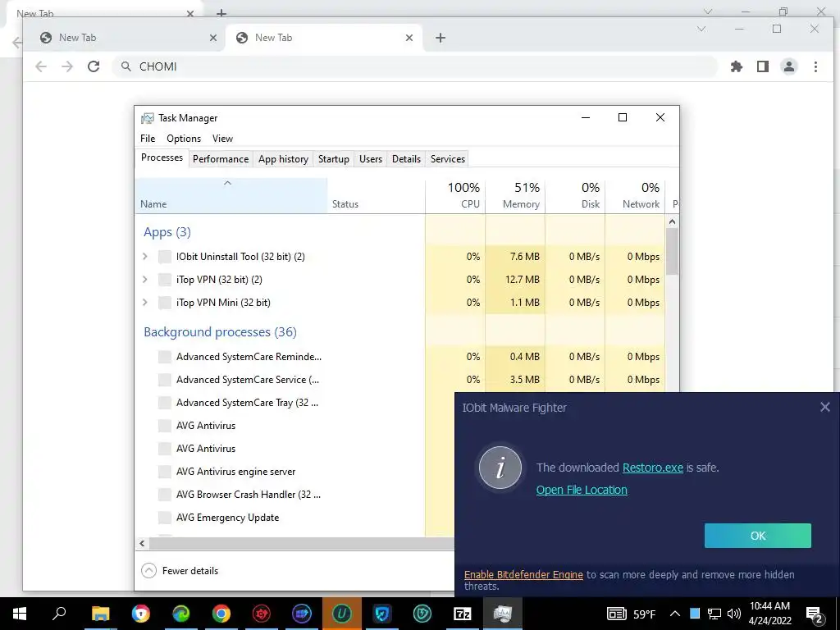The width and height of the screenshot is (840, 630).
Task: Click Chrome back arrow
Action: [41, 66]
